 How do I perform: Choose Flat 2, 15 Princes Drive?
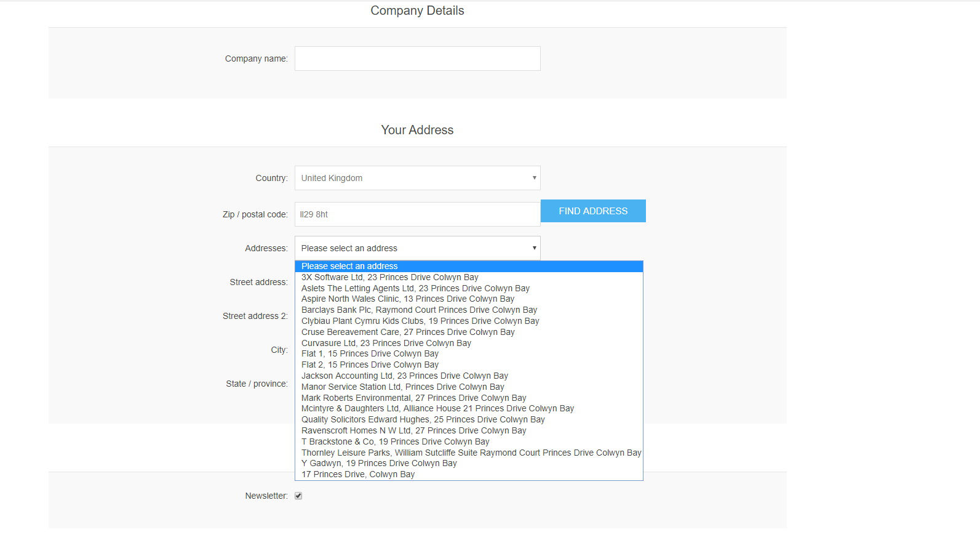tap(469, 365)
